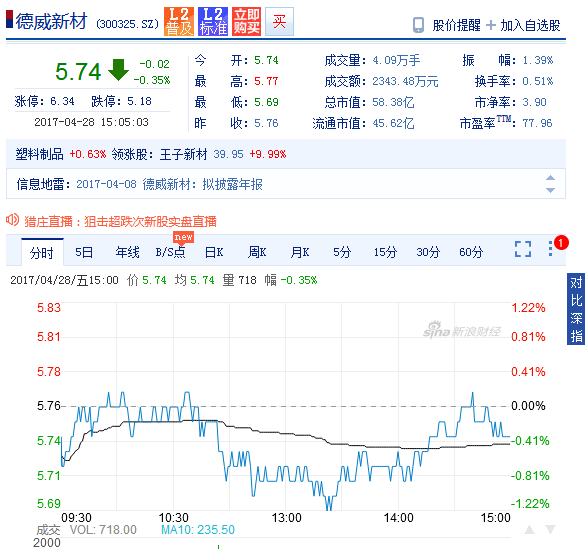Click the speaker icon beside 猎庄直播
Image resolution: width=586 pixels, height=549 pixels.
click(x=12, y=220)
